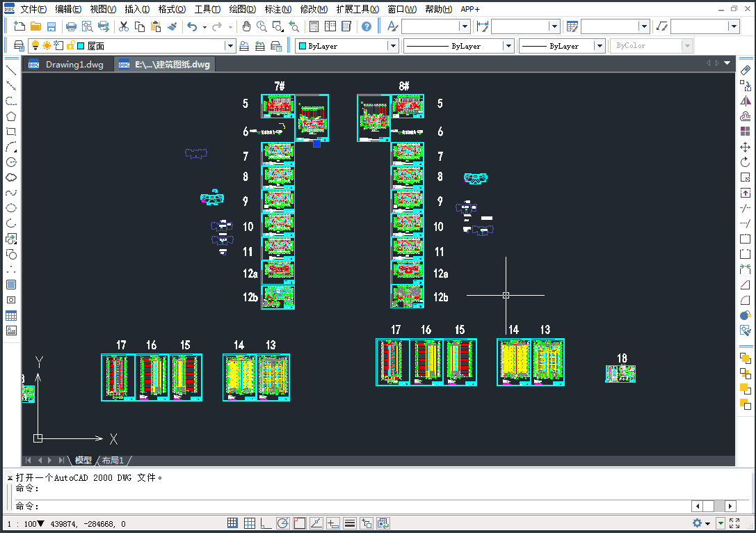Select the Line drawing tool
The width and height of the screenshot is (756, 533).
[x=11, y=70]
